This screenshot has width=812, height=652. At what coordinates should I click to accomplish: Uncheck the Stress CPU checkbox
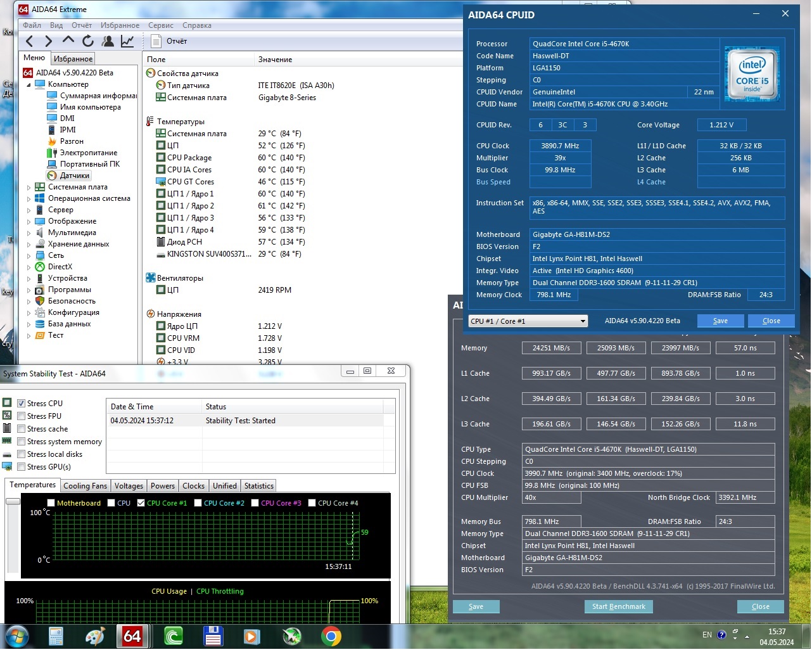22,404
